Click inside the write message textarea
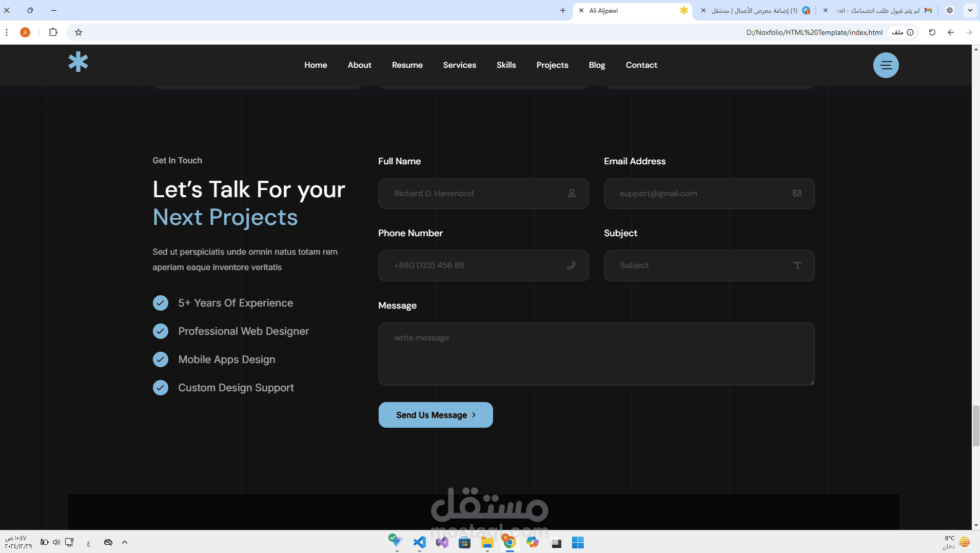The width and height of the screenshot is (980, 553). click(596, 354)
